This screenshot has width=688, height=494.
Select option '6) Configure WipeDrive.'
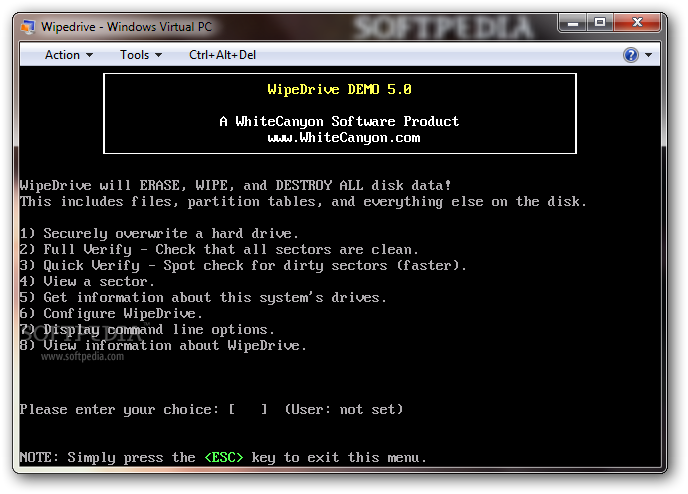pos(111,314)
